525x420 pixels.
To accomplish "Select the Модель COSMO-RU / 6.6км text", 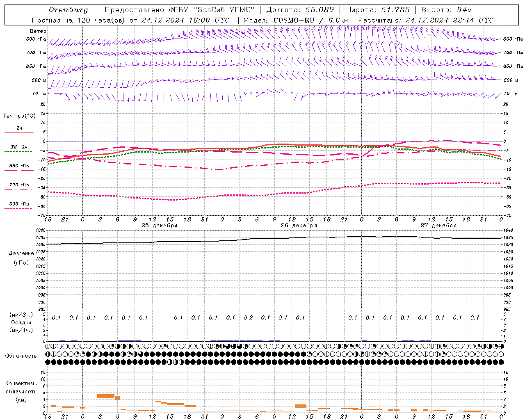I will tap(296, 20).
